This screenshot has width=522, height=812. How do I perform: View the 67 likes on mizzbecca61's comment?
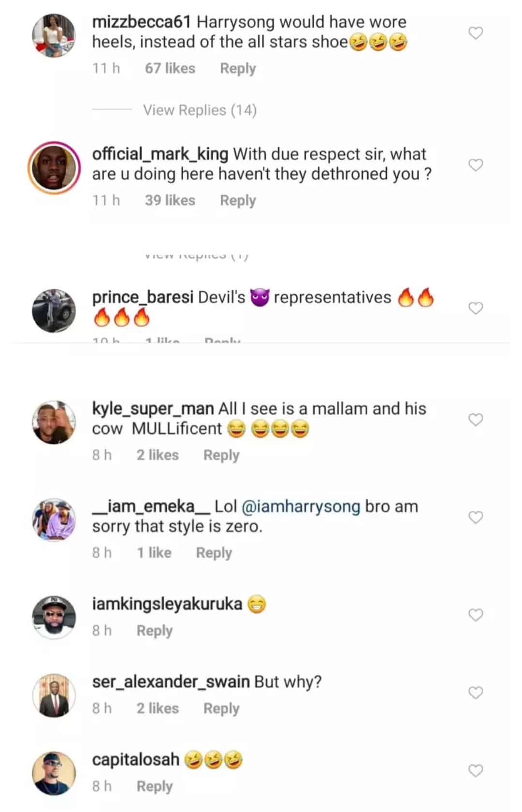(x=170, y=68)
